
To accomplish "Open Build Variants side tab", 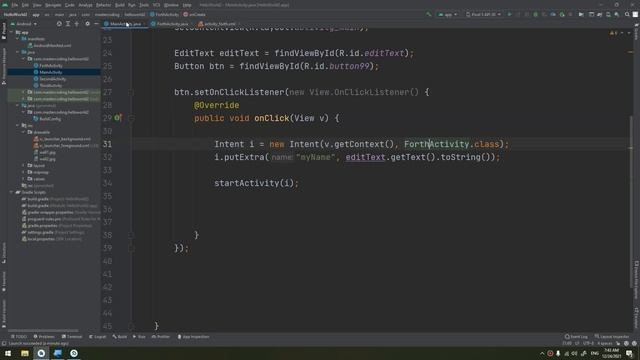I will pos(4,313).
